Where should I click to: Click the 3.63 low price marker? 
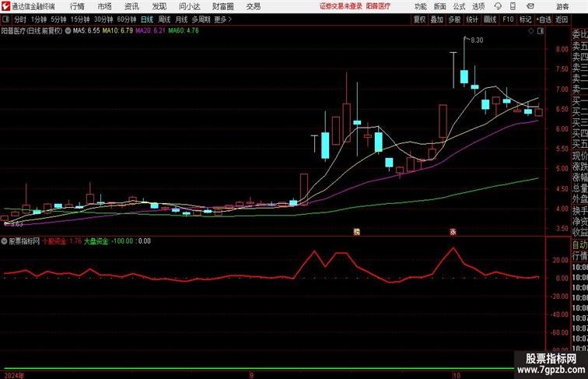coord(17,224)
